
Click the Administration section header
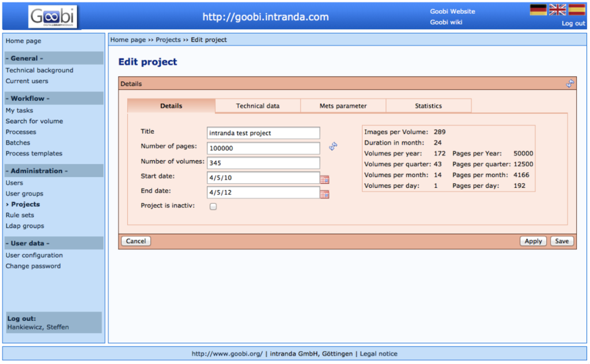[54, 170]
